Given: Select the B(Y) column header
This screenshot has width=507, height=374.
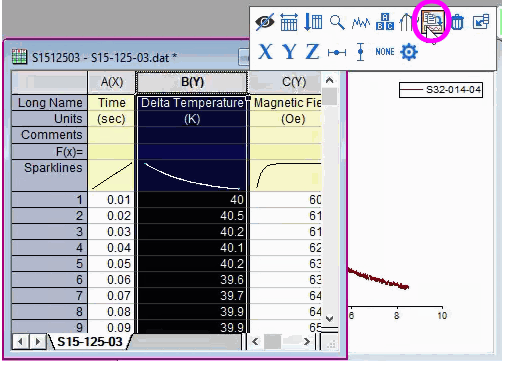Looking at the screenshot, I should (x=192, y=82).
